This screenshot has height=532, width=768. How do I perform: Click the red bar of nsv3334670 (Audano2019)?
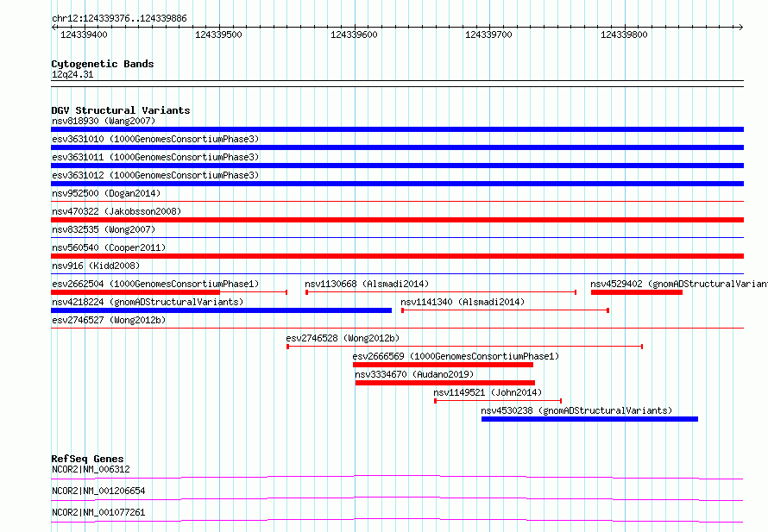click(445, 383)
